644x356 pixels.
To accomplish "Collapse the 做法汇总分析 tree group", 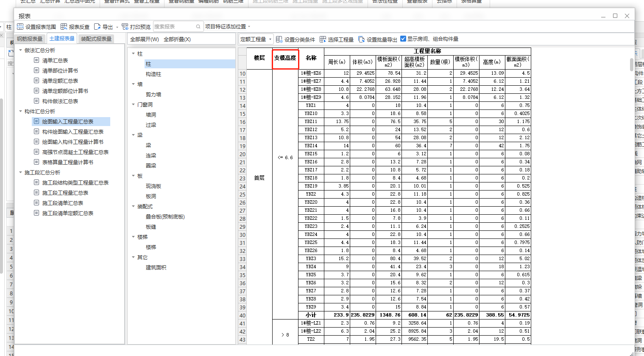I will tap(20, 50).
